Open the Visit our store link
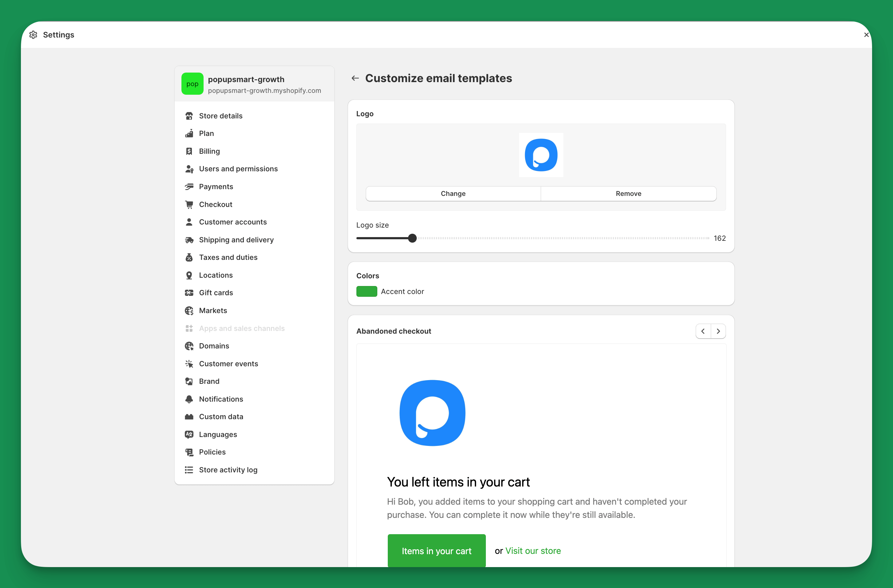The image size is (893, 588). (533, 550)
